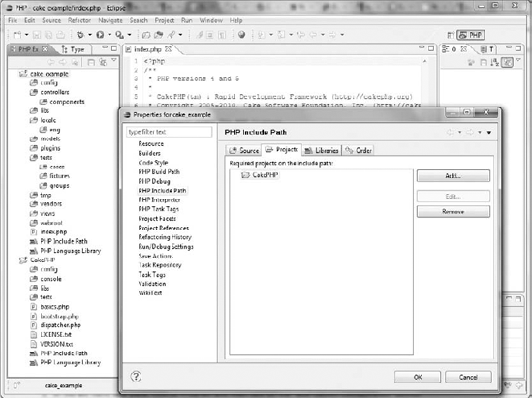Switch to the Source tab in dialog
This screenshot has height=398, width=532.
(243, 150)
